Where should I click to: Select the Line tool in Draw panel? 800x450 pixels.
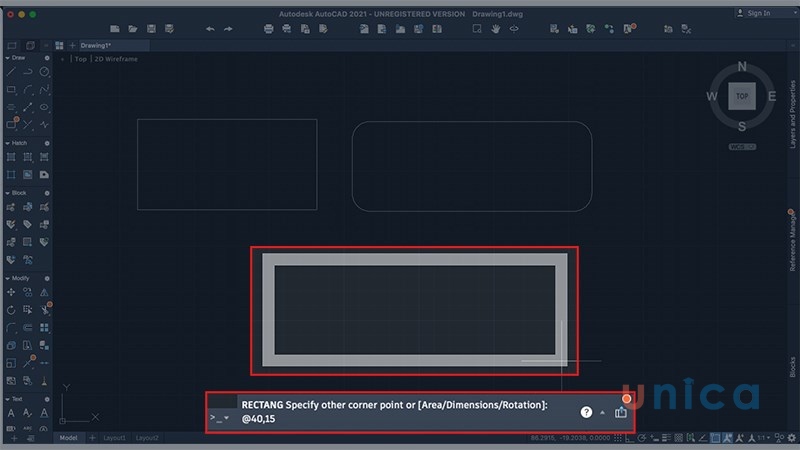point(11,72)
